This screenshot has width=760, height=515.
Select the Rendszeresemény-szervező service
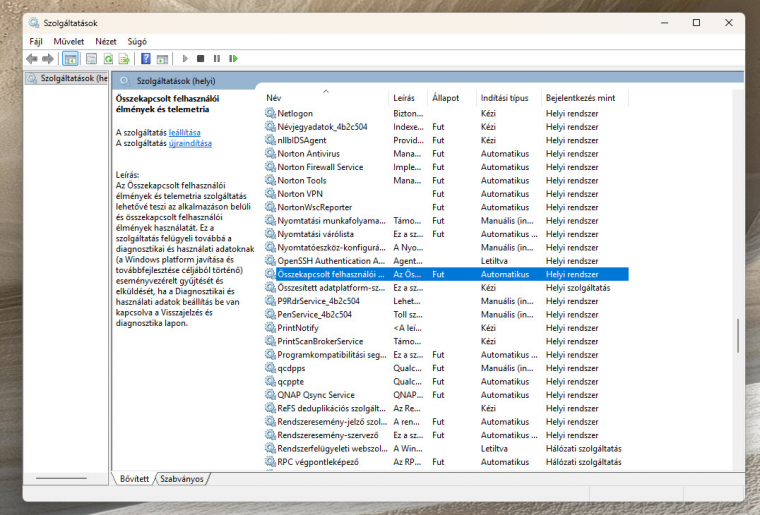point(446,435)
